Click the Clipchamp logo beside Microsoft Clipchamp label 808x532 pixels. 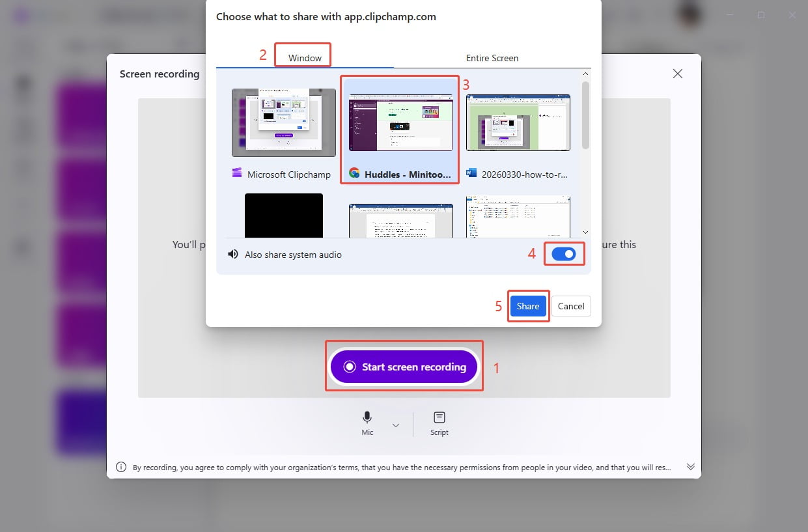pos(236,174)
